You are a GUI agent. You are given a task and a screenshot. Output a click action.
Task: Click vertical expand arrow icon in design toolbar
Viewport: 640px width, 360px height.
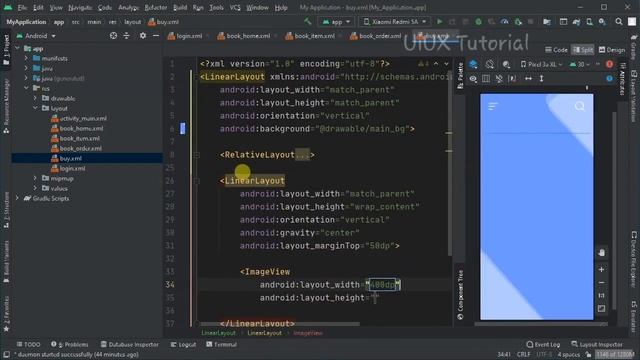click(541, 78)
